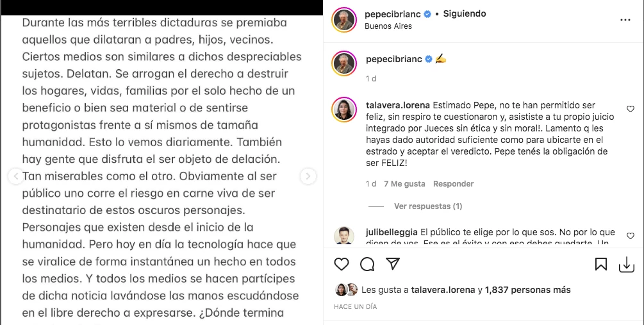Viewport: 644px width, 325px height.
Task: Open julibelleggia's profile picture
Action: 344,236
